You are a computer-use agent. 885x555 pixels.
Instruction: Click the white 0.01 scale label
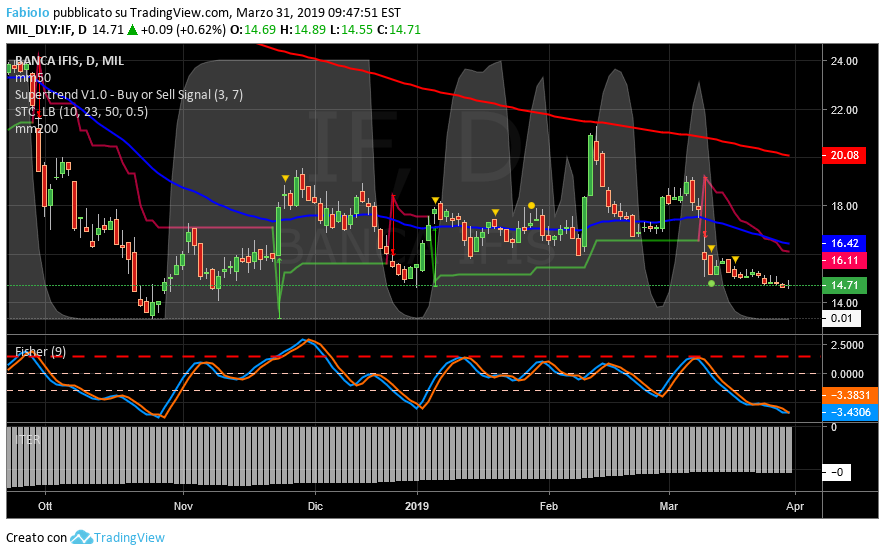tap(841, 318)
